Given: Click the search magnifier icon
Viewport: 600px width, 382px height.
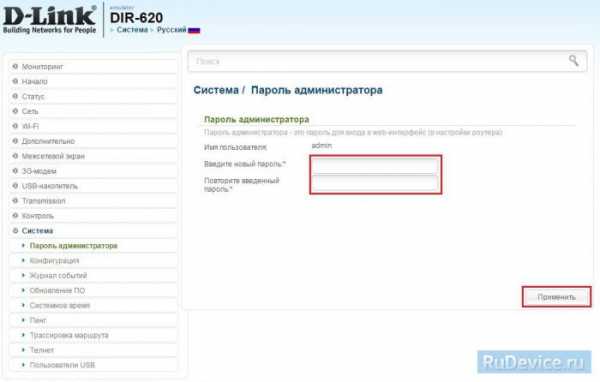Looking at the screenshot, I should click(x=573, y=60).
